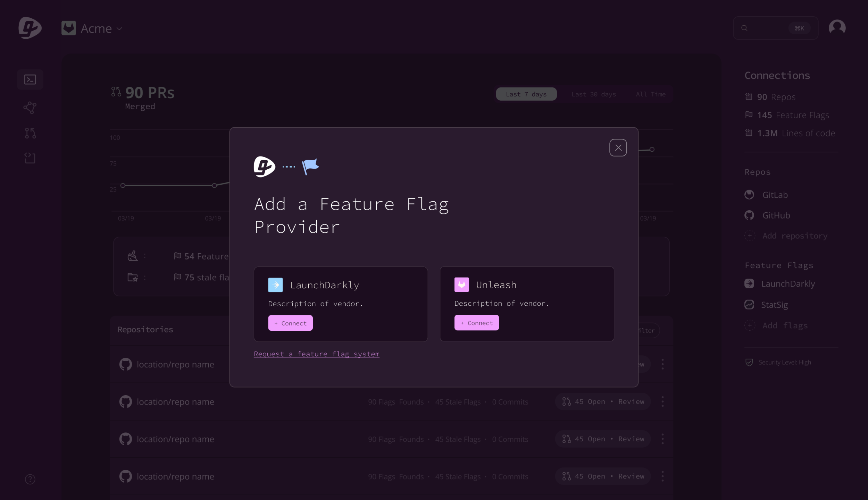Select the Last 7 days tab
Screen dimensions: 868x500
[526, 94]
